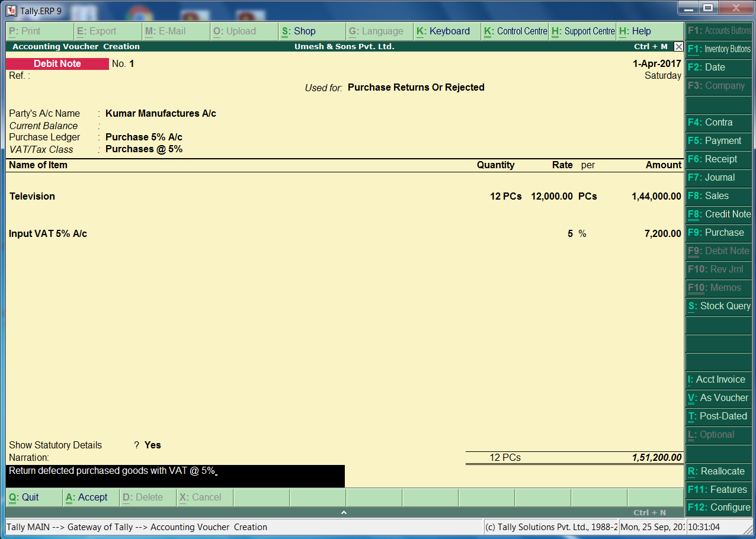The height and width of the screenshot is (539, 756).
Task: Click the F3: Company button
Action: [x=719, y=86]
